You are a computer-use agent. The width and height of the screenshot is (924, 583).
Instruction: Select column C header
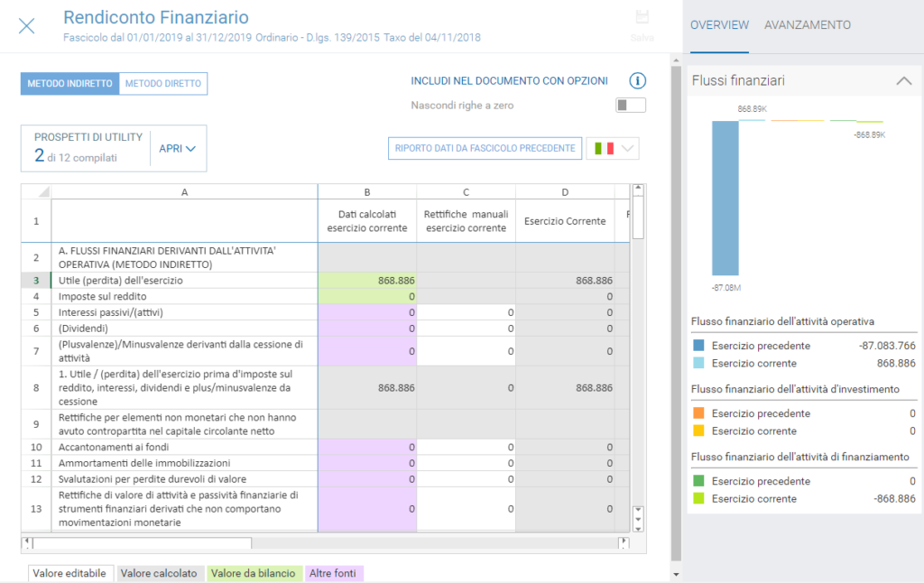(x=467, y=192)
